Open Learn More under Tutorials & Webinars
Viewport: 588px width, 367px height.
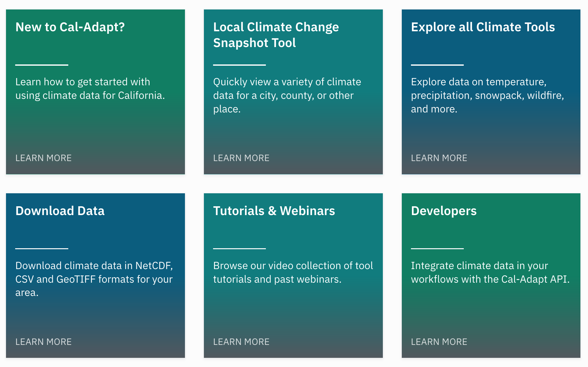tap(241, 342)
